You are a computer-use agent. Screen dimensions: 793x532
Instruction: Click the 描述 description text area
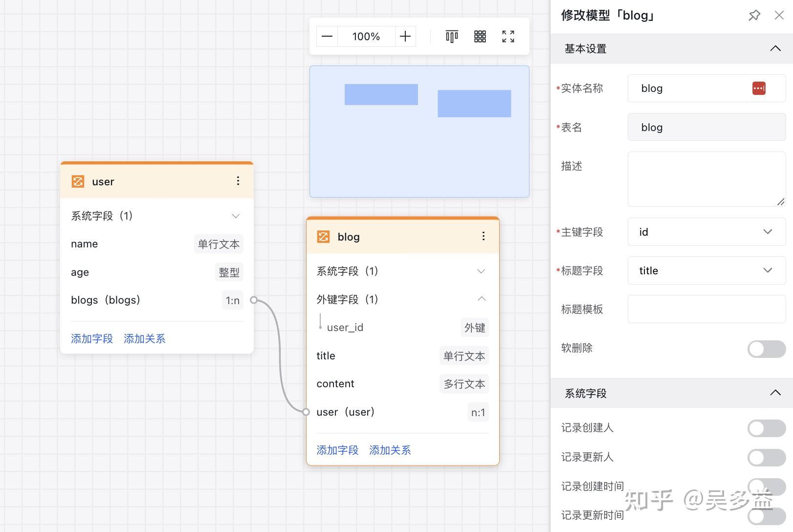coord(705,179)
